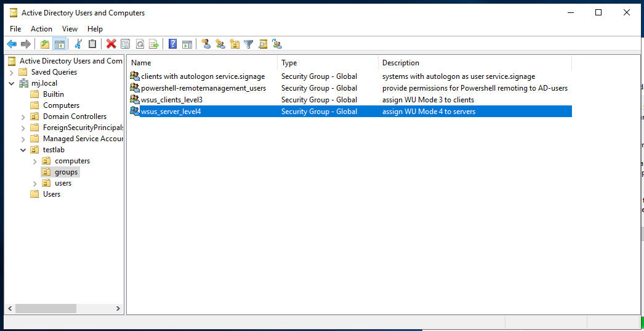Select the groups OU in tree
644x331 pixels.
(66, 172)
